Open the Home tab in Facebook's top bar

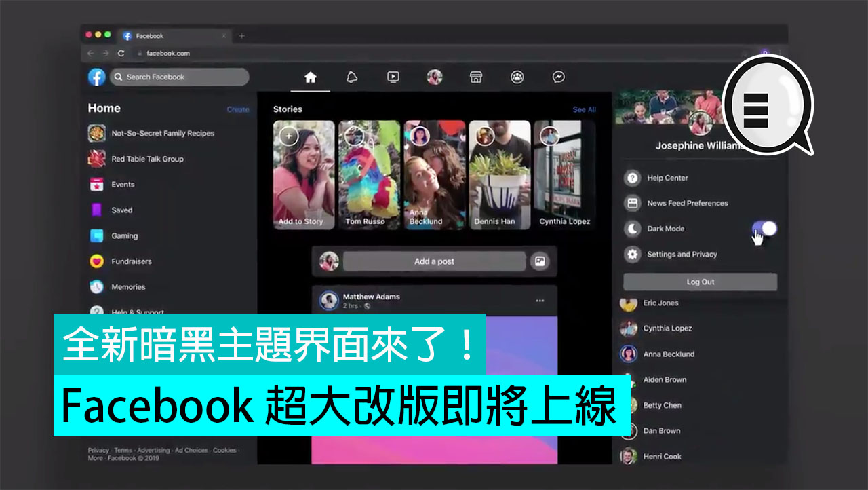[311, 77]
